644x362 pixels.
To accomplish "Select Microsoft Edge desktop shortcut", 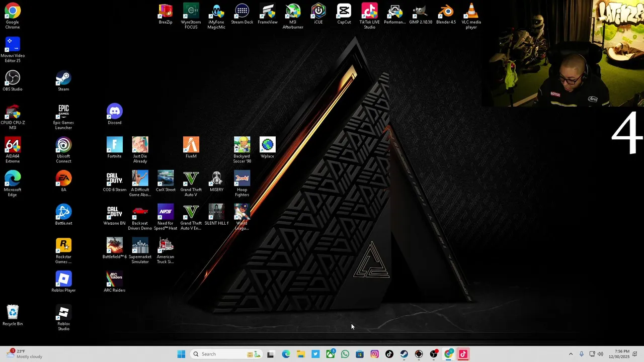I will point(13,184).
